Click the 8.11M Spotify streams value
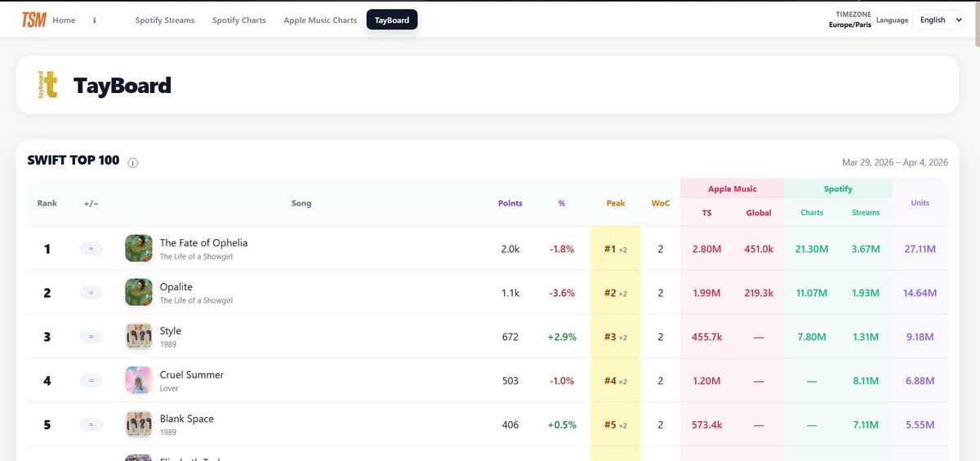The height and width of the screenshot is (461, 980). (x=866, y=381)
